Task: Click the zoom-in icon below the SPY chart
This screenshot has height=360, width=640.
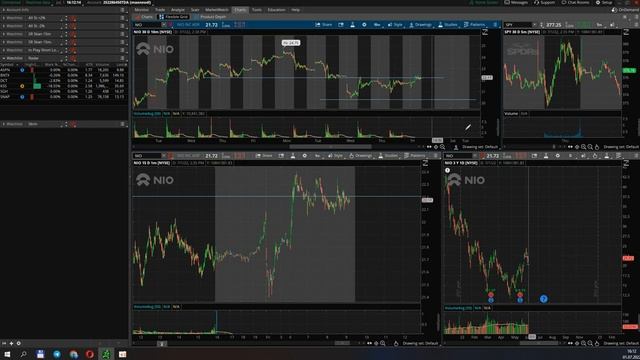Action: pos(583,147)
